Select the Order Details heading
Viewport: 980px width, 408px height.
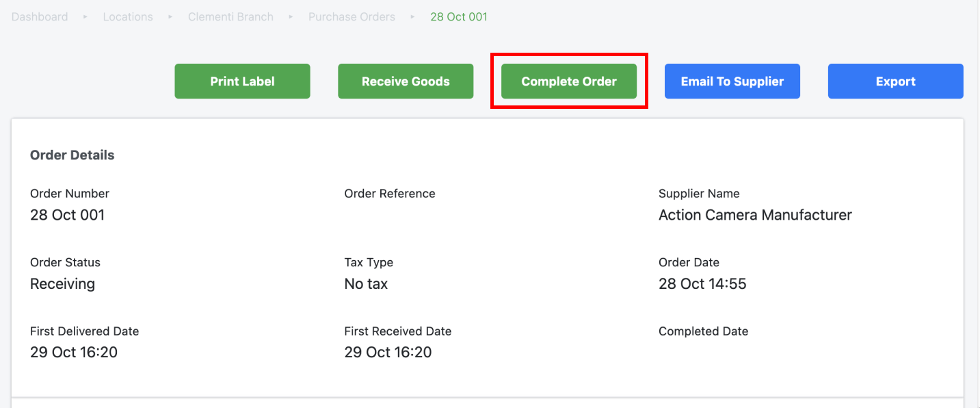point(72,155)
